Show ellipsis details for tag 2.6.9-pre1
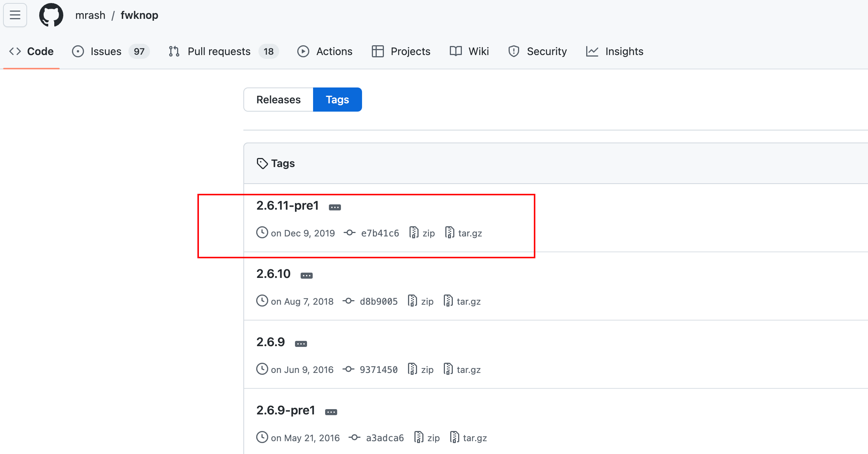This screenshot has height=454, width=868. (331, 412)
